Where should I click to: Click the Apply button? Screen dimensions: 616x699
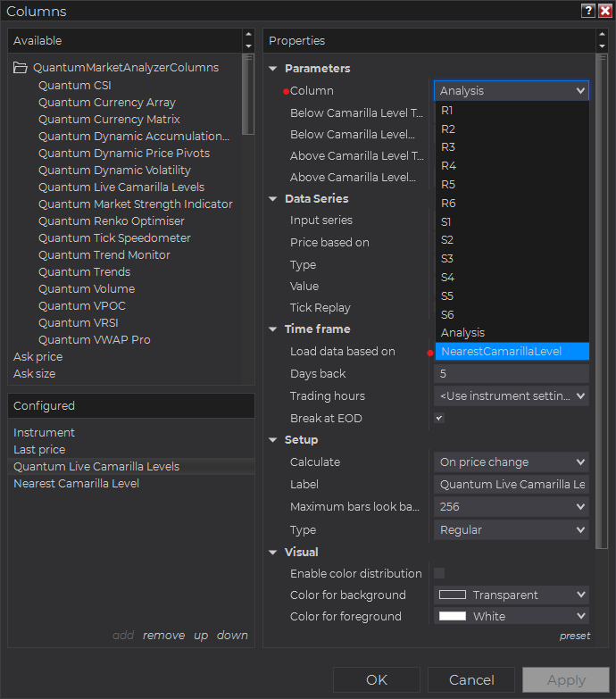(566, 680)
